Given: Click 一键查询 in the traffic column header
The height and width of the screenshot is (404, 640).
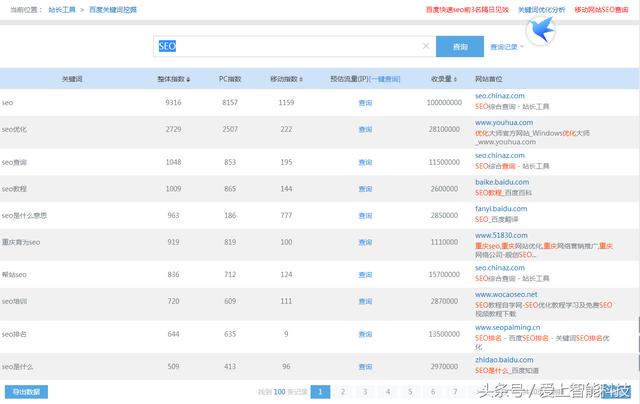Looking at the screenshot, I should pos(385,79).
